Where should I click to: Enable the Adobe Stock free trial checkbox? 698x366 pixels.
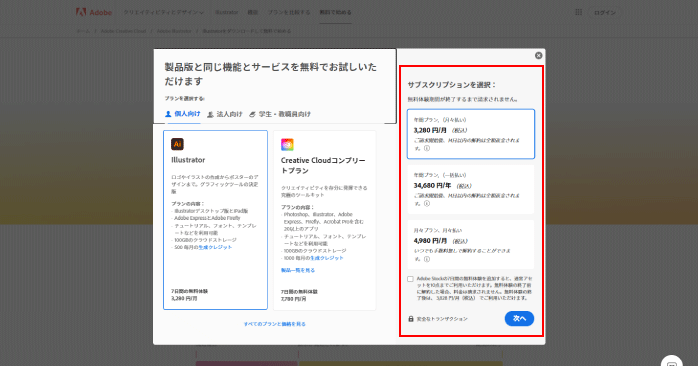[410, 279]
